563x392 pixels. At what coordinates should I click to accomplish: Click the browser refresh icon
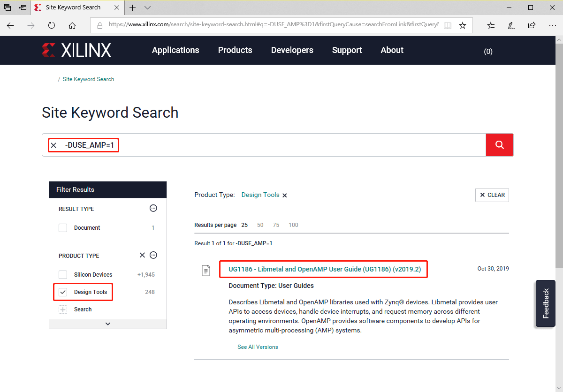pos(52,26)
